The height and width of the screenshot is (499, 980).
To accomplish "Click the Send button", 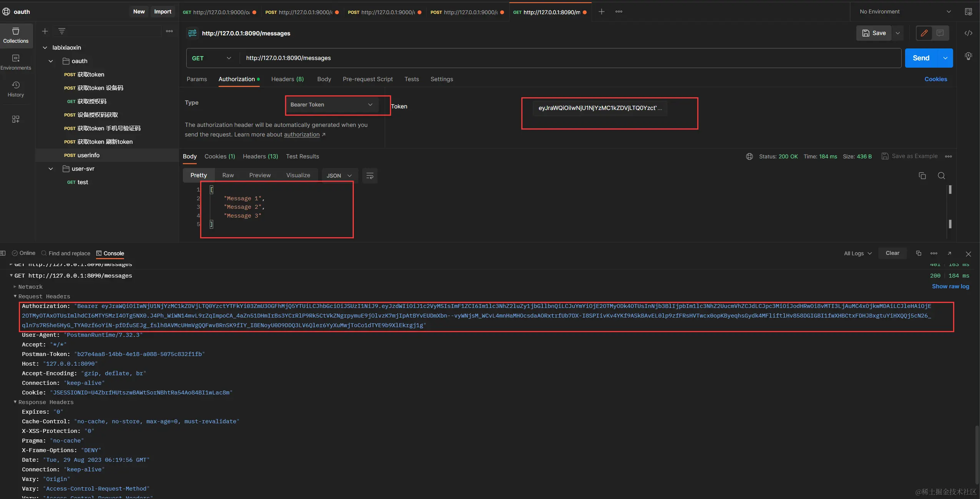I will tap(921, 58).
